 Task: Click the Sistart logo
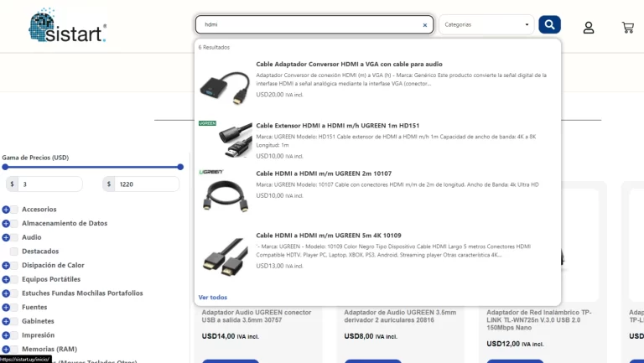click(x=67, y=26)
